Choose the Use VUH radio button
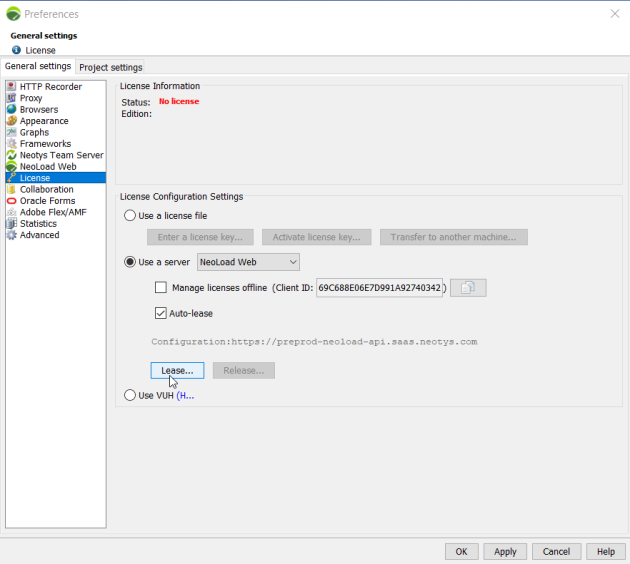The image size is (630, 564). tap(129, 395)
